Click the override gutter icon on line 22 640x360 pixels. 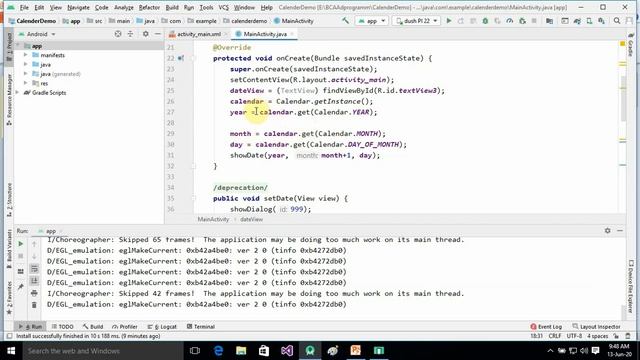click(x=181, y=58)
